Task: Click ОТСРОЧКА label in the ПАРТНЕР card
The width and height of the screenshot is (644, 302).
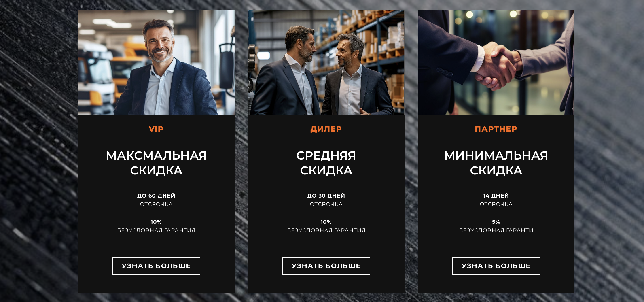Action: click(x=496, y=204)
